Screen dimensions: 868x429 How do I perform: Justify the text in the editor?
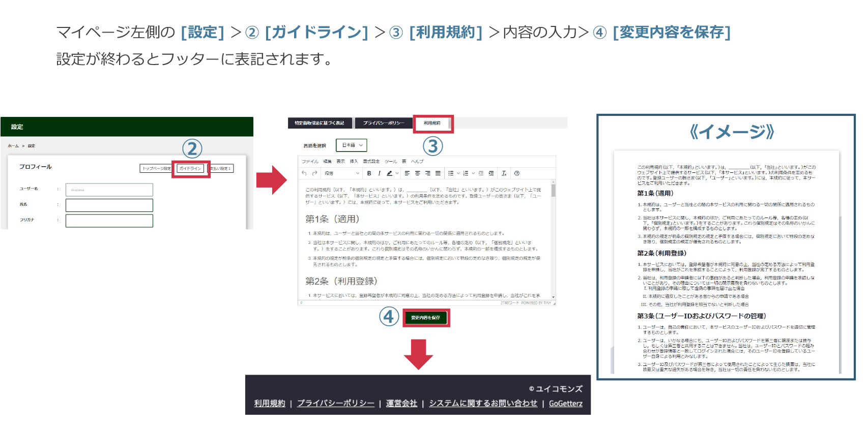pos(438,173)
